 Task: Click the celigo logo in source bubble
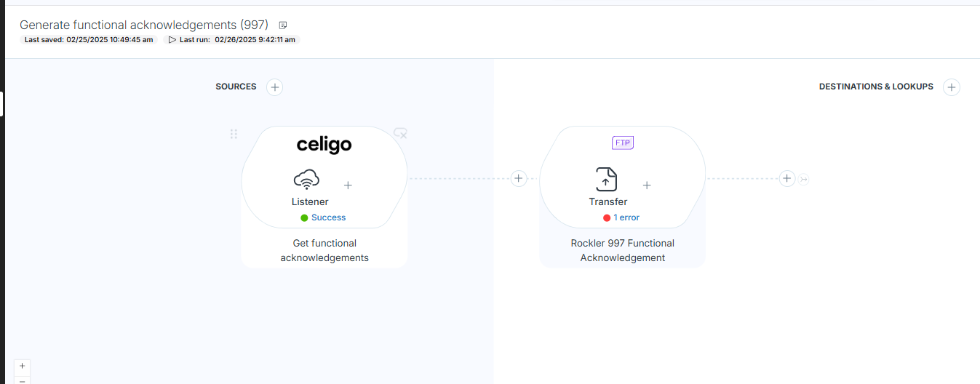pyautogui.click(x=324, y=145)
